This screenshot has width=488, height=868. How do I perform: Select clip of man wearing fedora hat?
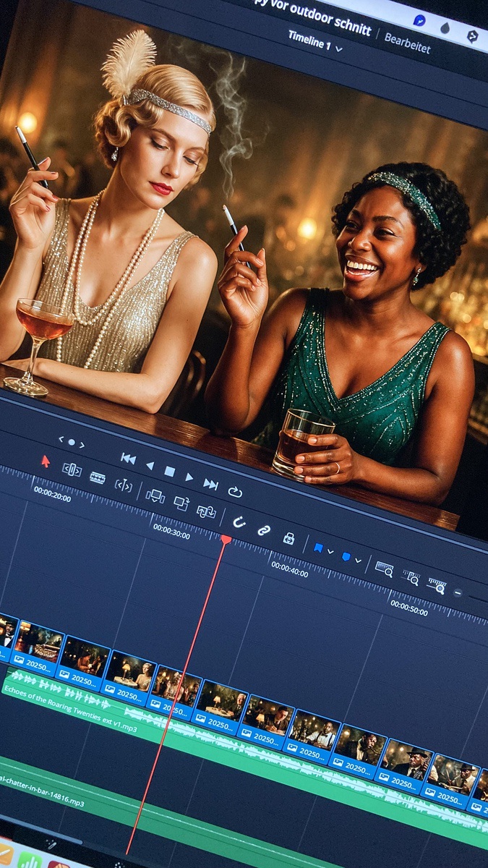point(405,765)
